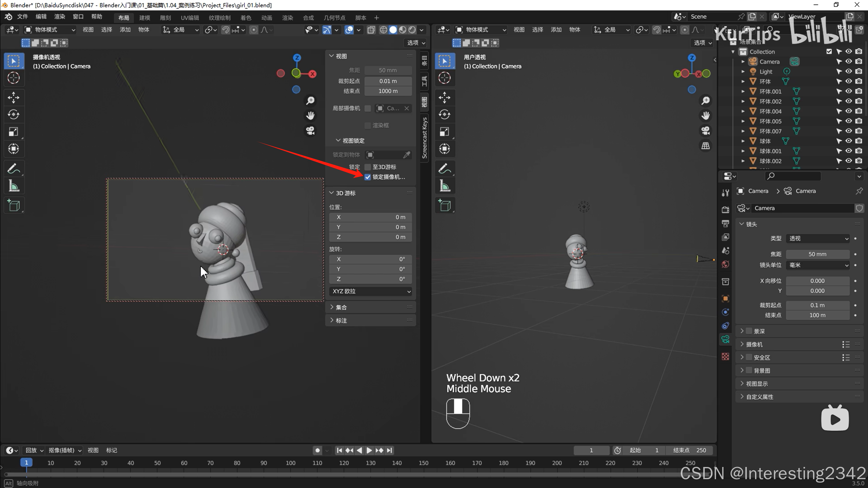
Task: Open the 类型 透视 lens type dropdown
Action: (x=818, y=239)
